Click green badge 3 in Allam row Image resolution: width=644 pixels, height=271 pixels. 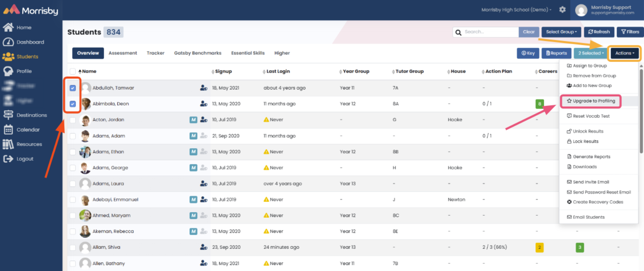click(x=580, y=248)
